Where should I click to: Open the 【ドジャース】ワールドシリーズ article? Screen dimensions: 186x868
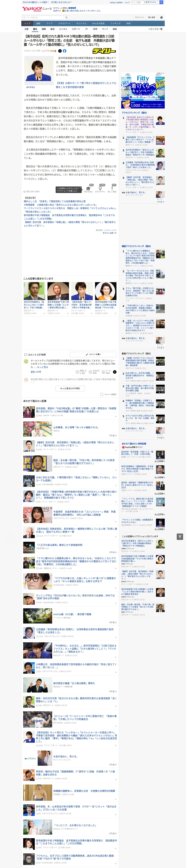[x=85, y=718]
